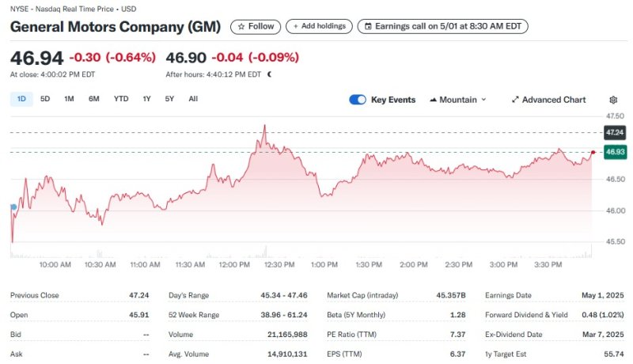The height and width of the screenshot is (364, 633).
Task: Switch to the 5D time range
Action: pos(45,99)
